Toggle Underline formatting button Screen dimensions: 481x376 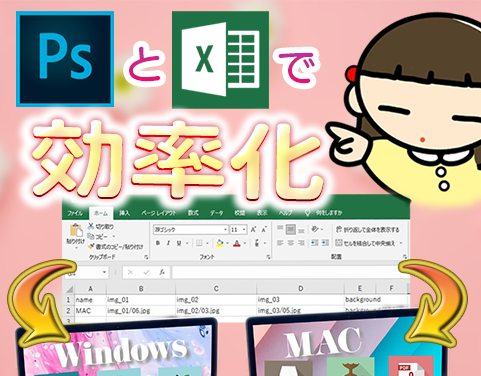[179, 243]
